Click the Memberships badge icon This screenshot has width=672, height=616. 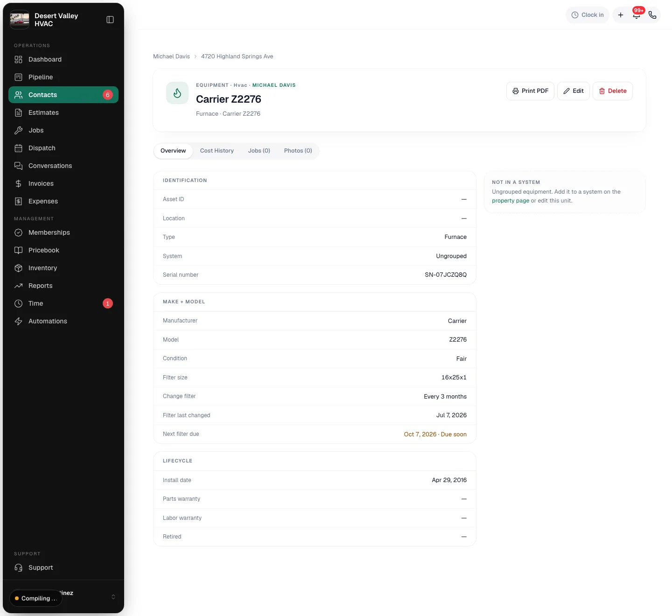click(x=19, y=232)
